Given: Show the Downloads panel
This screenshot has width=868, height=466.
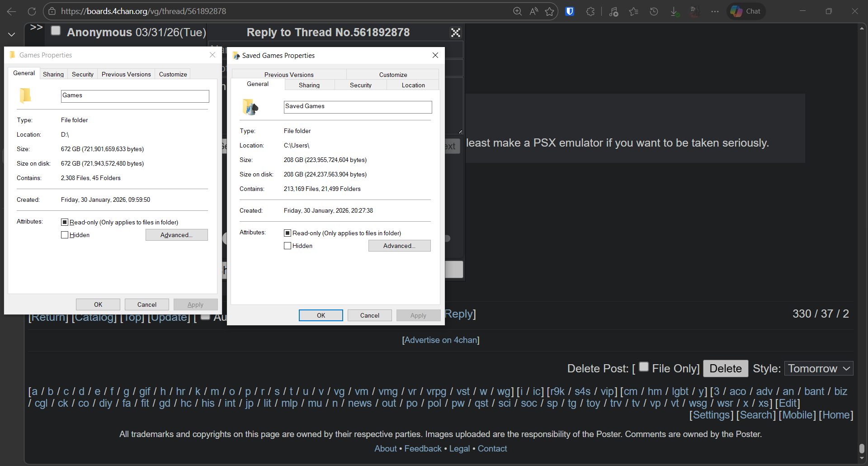Looking at the screenshot, I should 674,11.
